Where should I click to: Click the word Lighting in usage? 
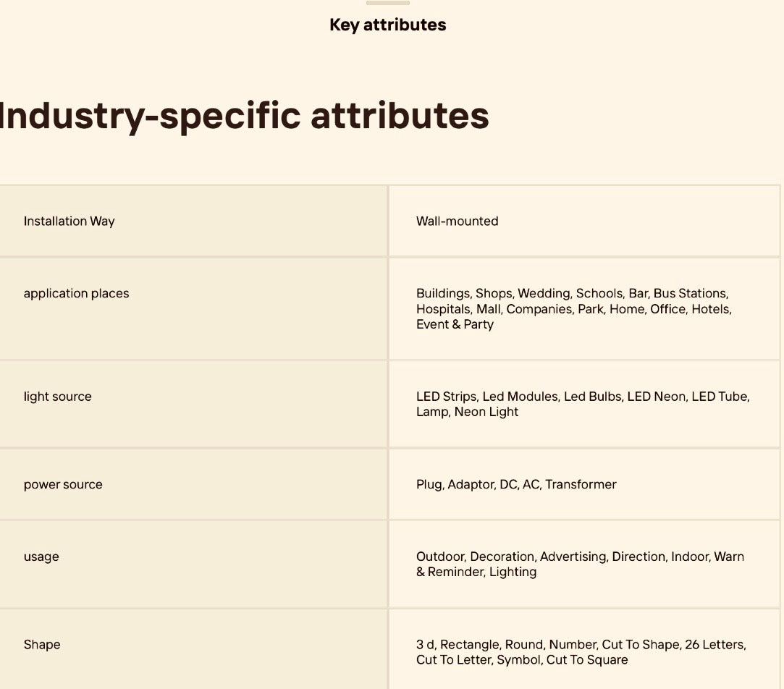tap(513, 572)
